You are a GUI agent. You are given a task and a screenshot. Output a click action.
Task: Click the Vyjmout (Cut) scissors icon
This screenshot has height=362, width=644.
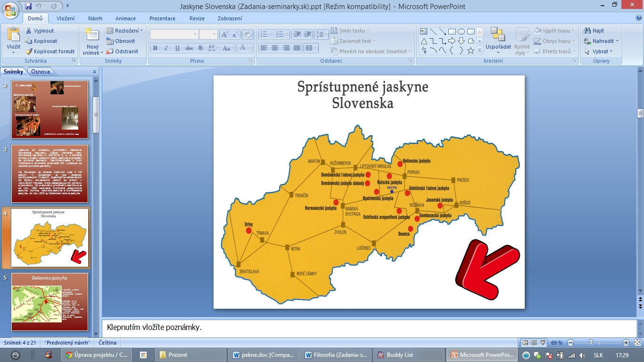pyautogui.click(x=29, y=31)
